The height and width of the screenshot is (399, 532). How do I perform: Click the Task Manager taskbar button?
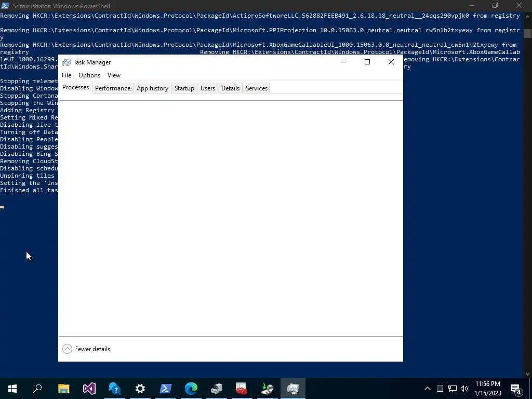(293, 389)
